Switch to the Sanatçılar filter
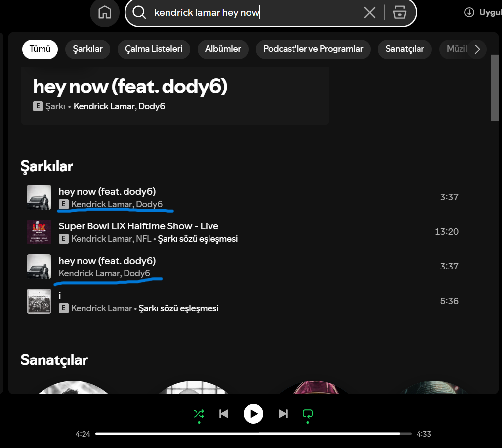This screenshot has height=448, width=502. [x=405, y=49]
